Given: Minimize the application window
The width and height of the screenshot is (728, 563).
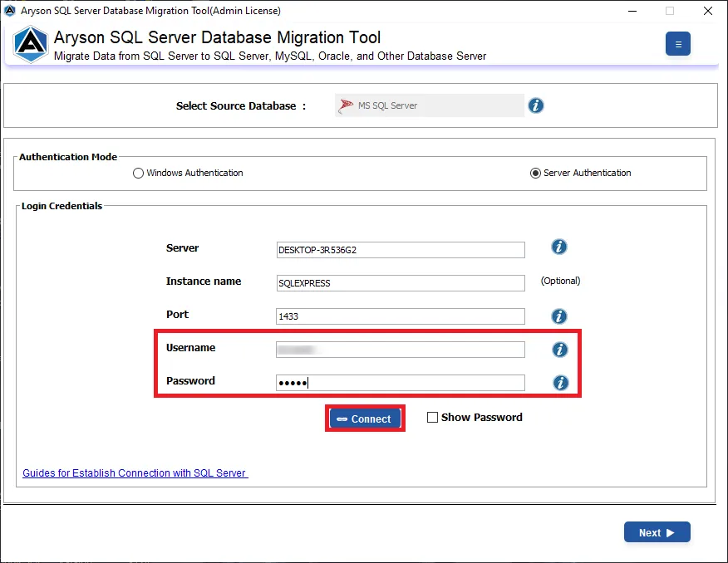Looking at the screenshot, I should coord(632,11).
